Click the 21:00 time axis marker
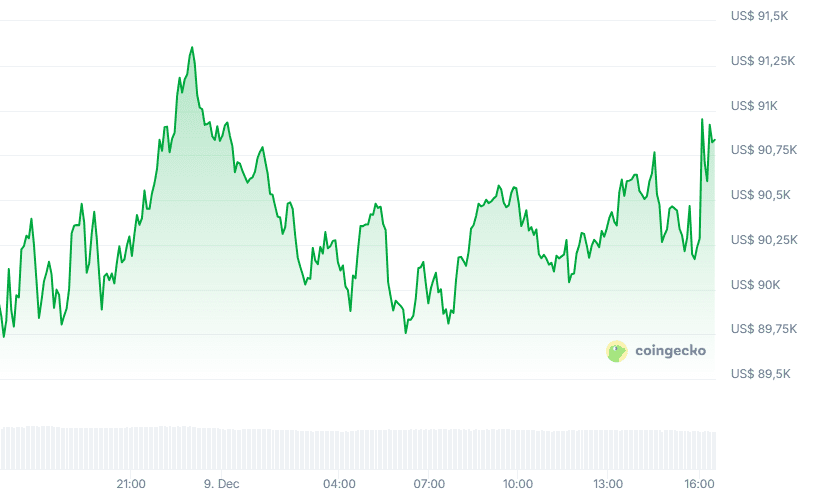The height and width of the screenshot is (503, 815). 131,484
